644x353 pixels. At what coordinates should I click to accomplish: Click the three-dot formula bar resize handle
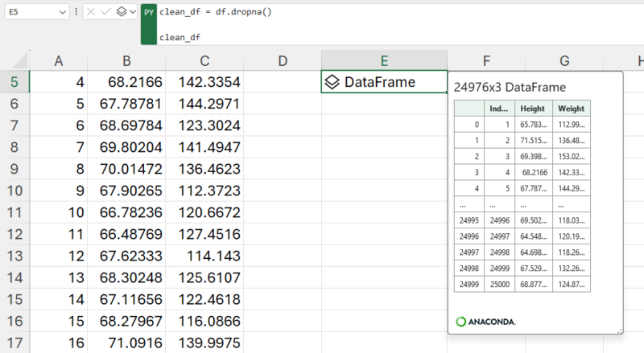click(x=76, y=12)
